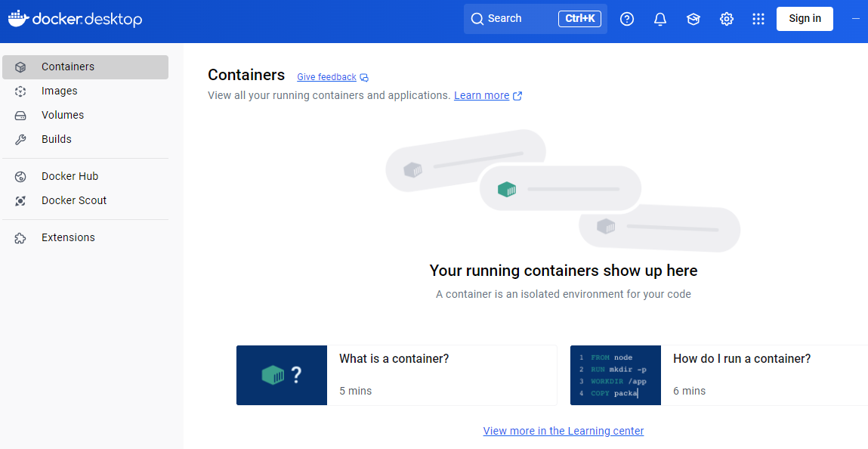Viewport: 868px width, 449px height.
Task: Focus the Search field
Action: pos(536,19)
